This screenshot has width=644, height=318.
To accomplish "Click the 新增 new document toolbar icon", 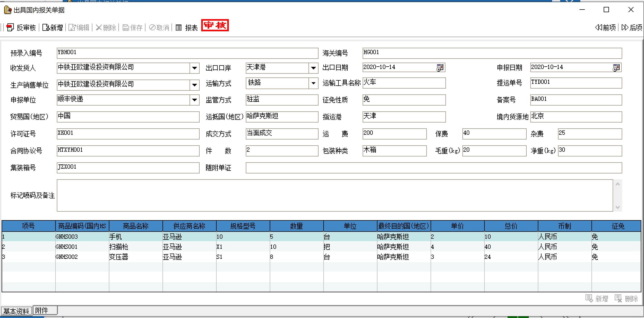I will click(x=46, y=27).
